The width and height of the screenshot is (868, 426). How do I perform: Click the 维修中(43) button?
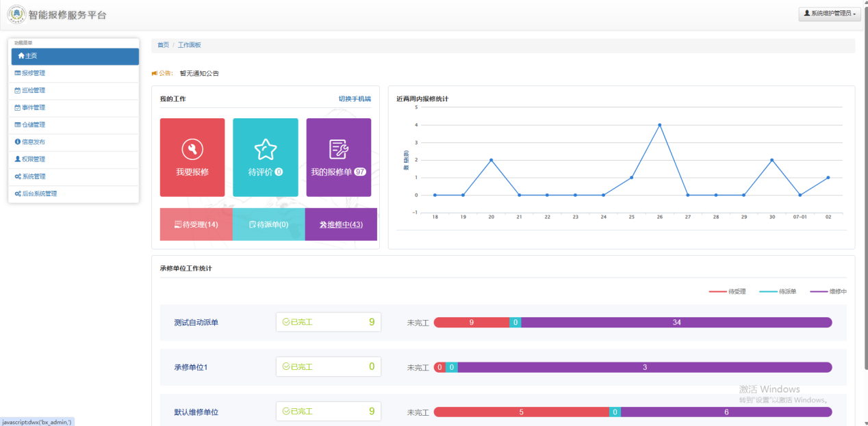coord(341,224)
